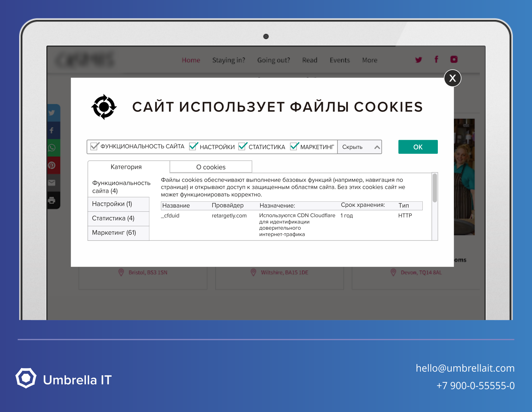
Task: Click the +7 900-0-55555-0 phone number
Action: [x=476, y=385]
